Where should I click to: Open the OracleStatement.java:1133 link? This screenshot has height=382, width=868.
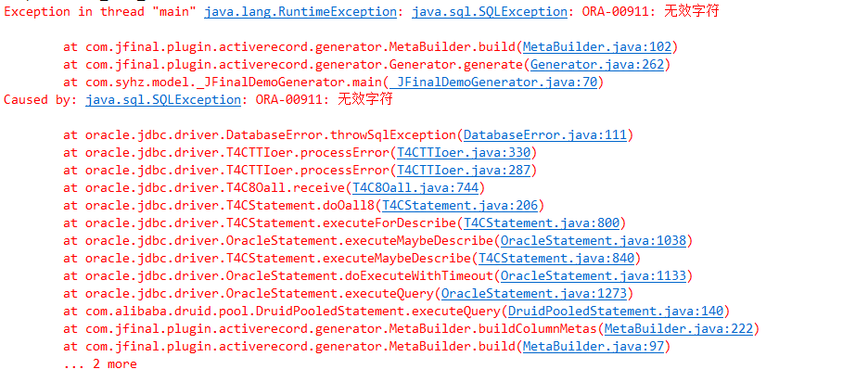pos(593,276)
